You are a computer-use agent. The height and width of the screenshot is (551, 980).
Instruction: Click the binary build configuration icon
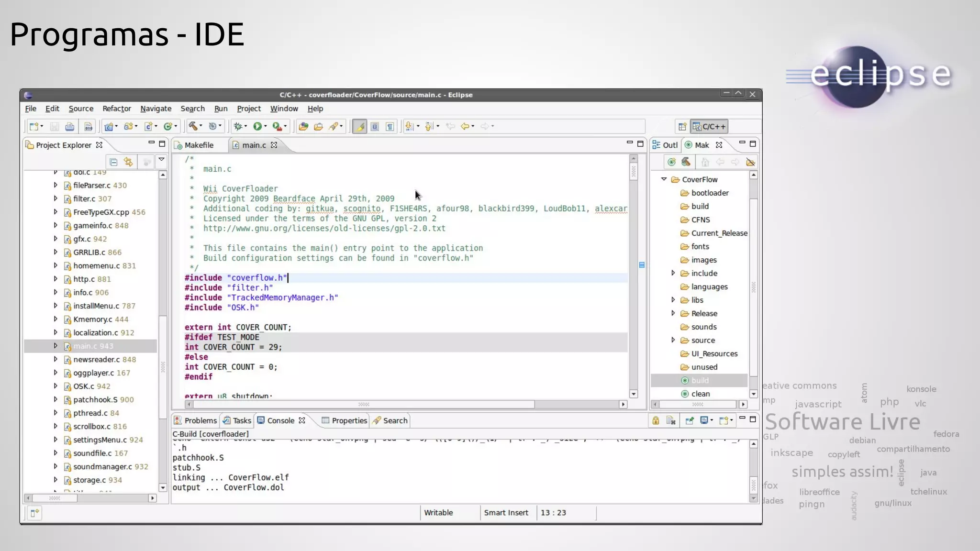(x=88, y=126)
